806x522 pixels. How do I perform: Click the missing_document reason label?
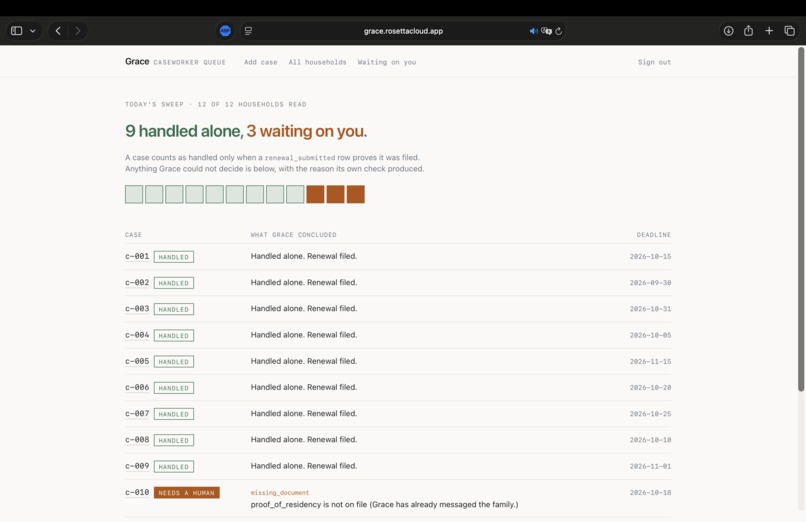[x=280, y=493]
